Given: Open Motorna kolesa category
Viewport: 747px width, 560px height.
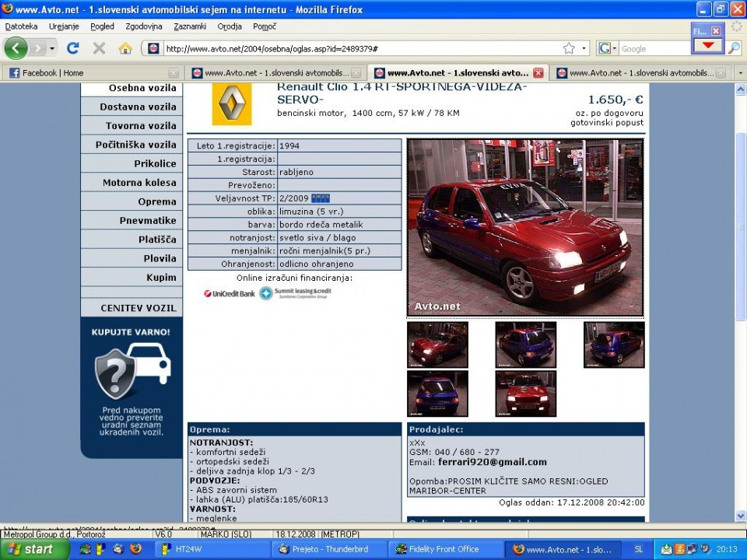Looking at the screenshot, I should click(x=132, y=182).
